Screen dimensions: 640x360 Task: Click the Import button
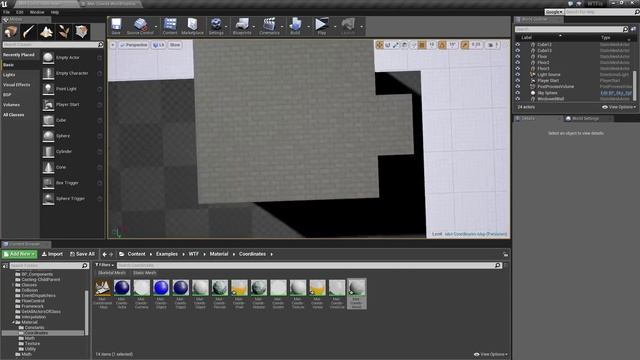53,254
